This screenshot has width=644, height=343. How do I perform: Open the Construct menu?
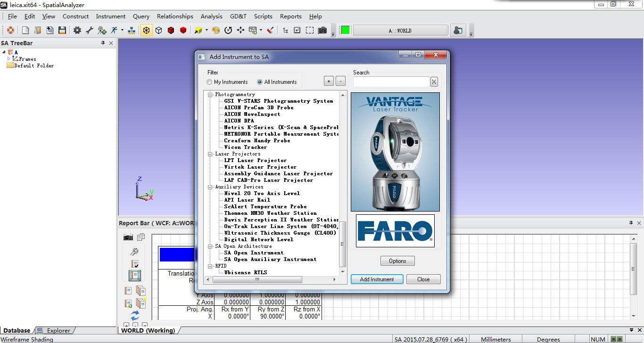pyautogui.click(x=76, y=16)
